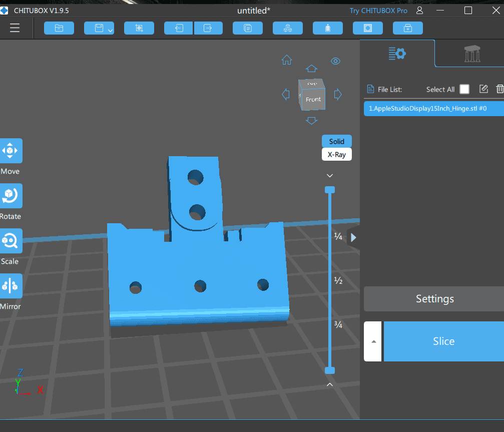The height and width of the screenshot is (432, 504).
Task: Select the Mirror tool
Action: 11,286
